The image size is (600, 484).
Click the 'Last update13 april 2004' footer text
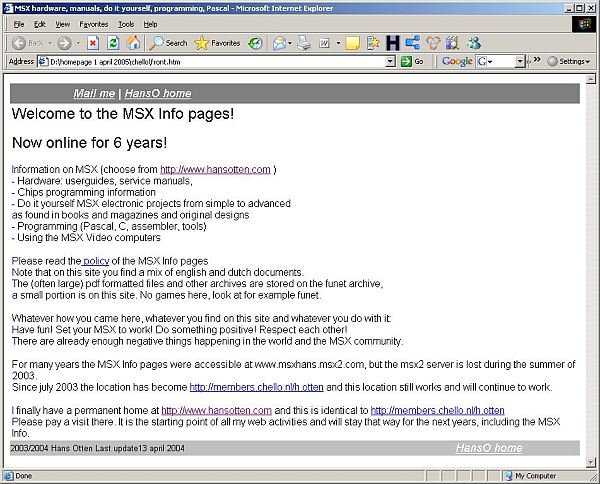140,448
